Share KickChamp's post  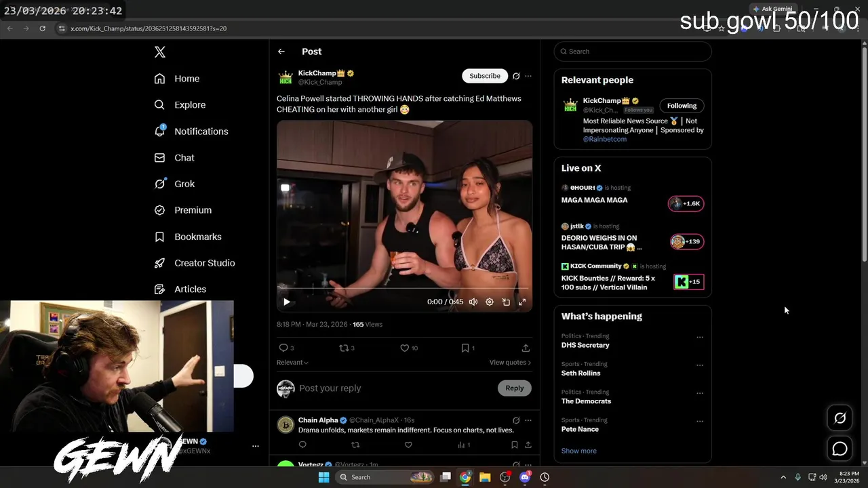526,348
